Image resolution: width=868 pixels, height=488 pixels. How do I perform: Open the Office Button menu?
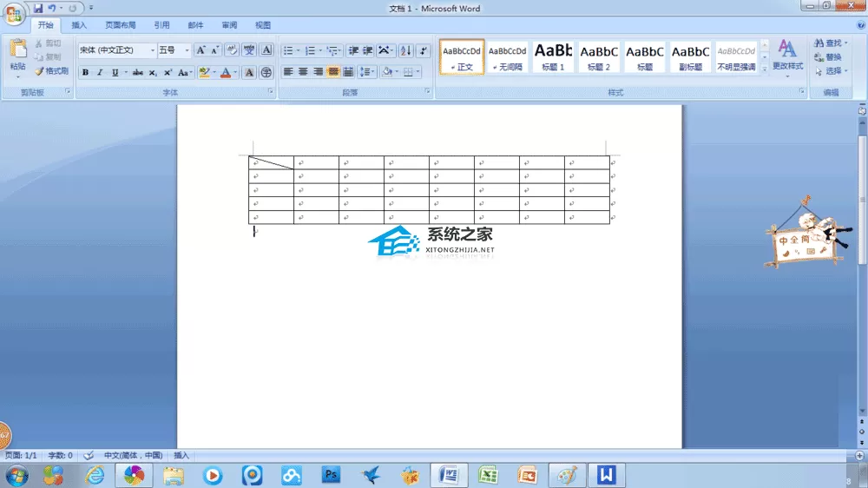coord(14,13)
